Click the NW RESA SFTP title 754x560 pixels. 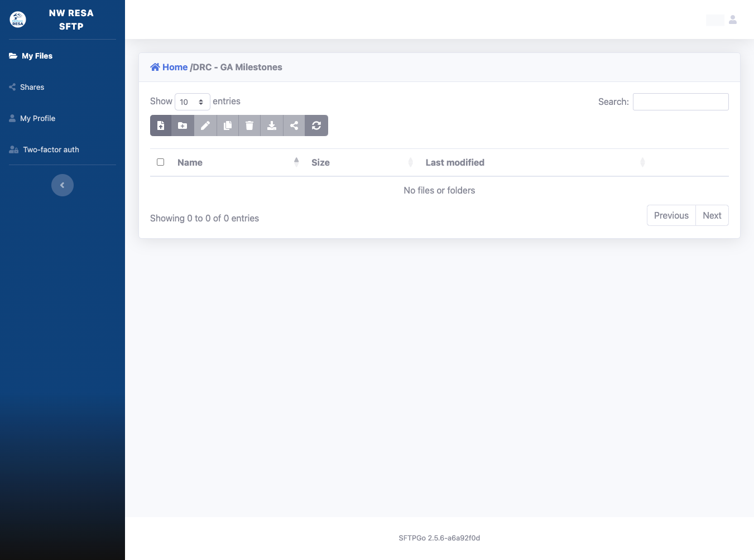tap(71, 20)
